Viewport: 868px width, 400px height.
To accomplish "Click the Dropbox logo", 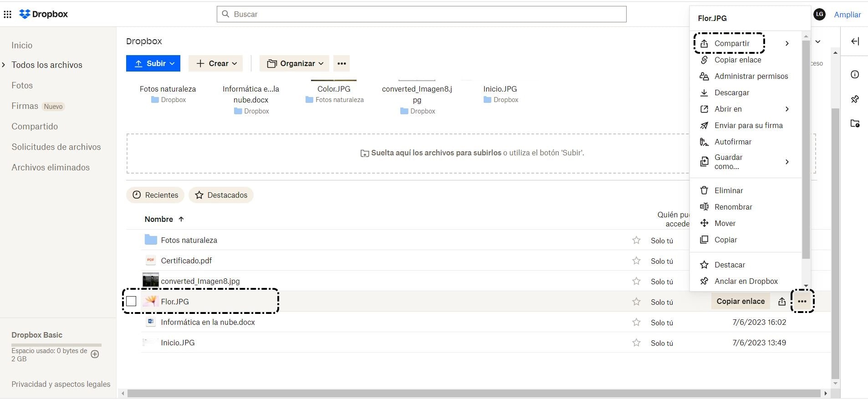I will click(43, 14).
